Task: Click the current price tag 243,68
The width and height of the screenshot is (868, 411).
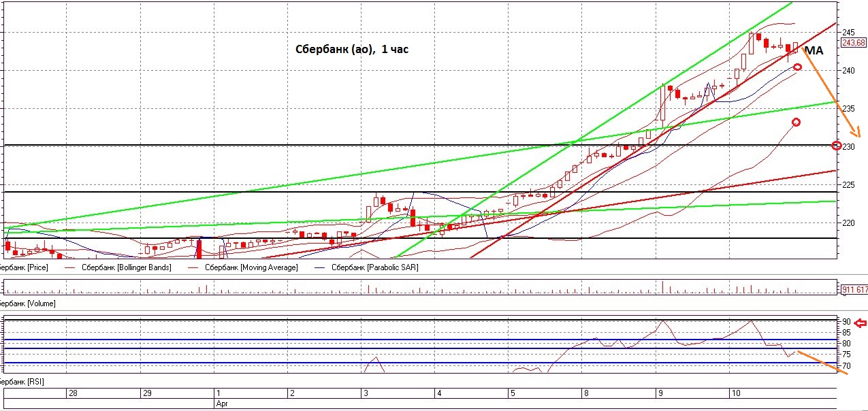Action: [854, 42]
